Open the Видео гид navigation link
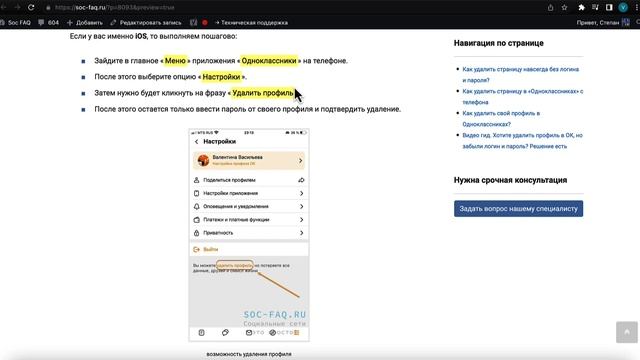The image size is (640, 360). [x=522, y=141]
